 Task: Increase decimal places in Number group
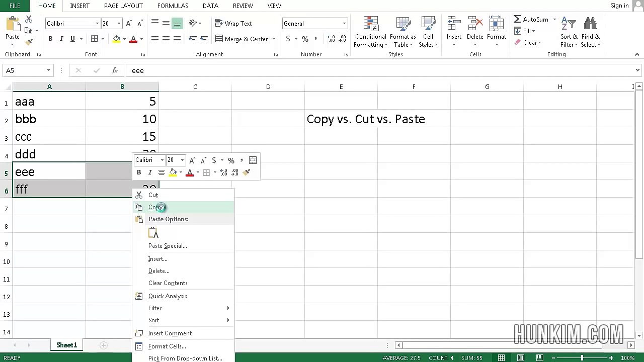331,39
